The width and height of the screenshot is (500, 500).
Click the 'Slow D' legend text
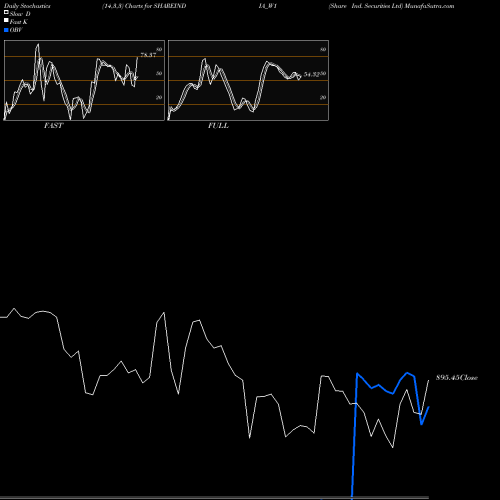coord(20,14)
